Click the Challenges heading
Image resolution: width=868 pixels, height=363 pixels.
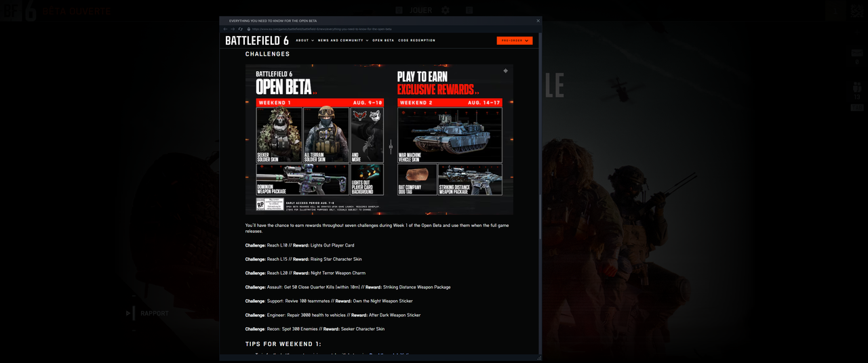click(x=268, y=54)
